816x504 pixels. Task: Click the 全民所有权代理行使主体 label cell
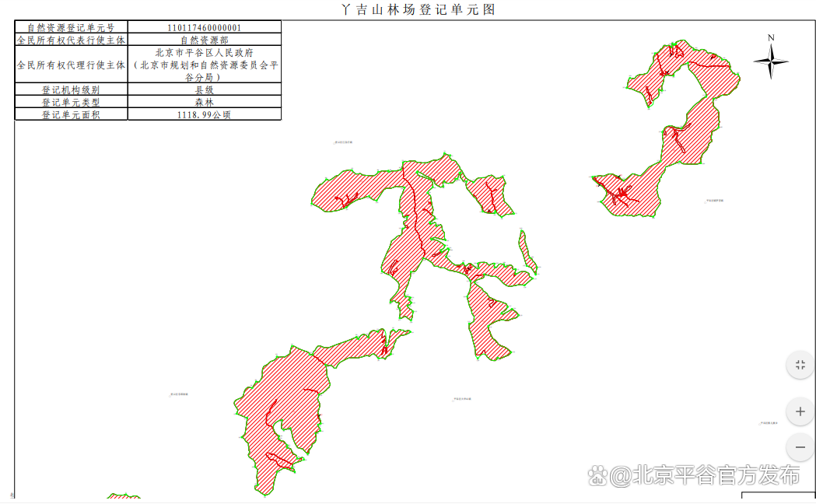click(71, 65)
